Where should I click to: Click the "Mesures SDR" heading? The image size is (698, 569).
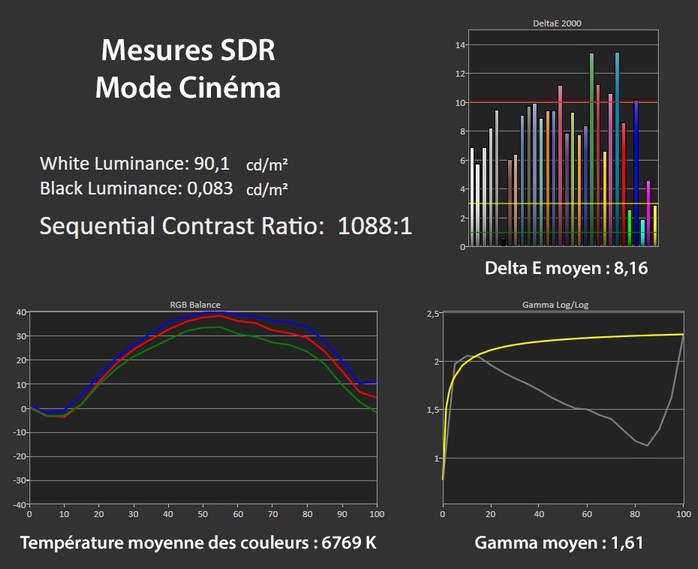click(x=188, y=50)
